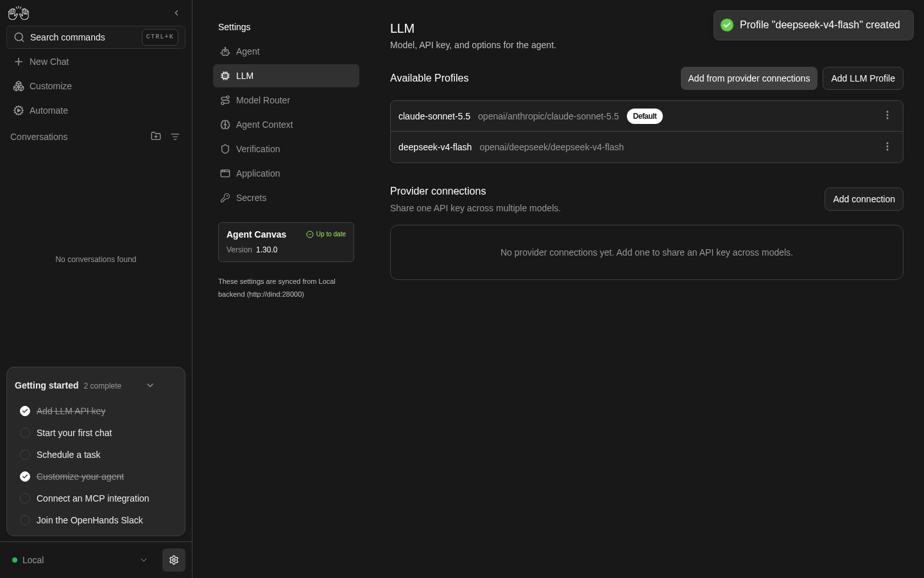This screenshot has height=578, width=924.
Task: Click the Secrets key icon
Action: [x=225, y=198]
